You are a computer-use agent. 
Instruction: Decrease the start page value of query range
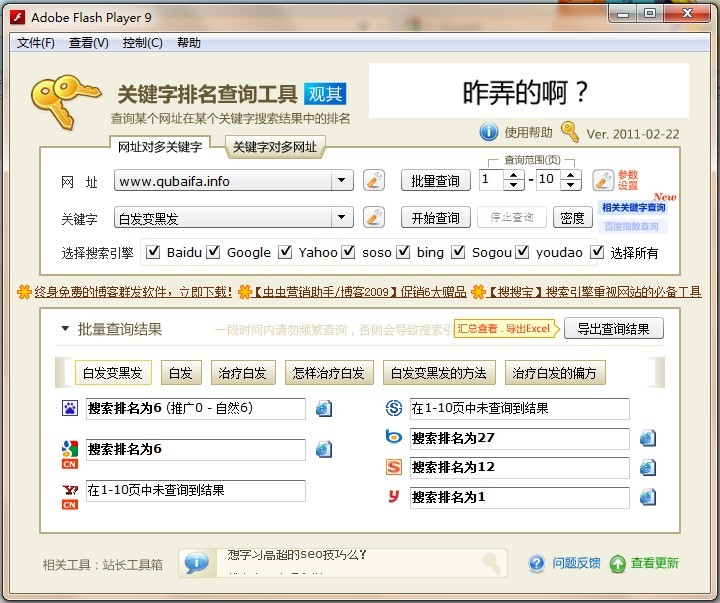514,185
